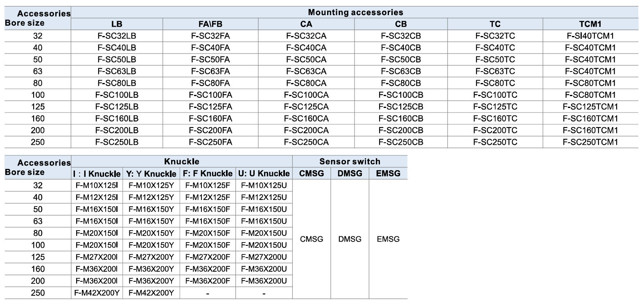
Task: Select F-M27X200F in the F Knuckle column
Action: pos(208,257)
